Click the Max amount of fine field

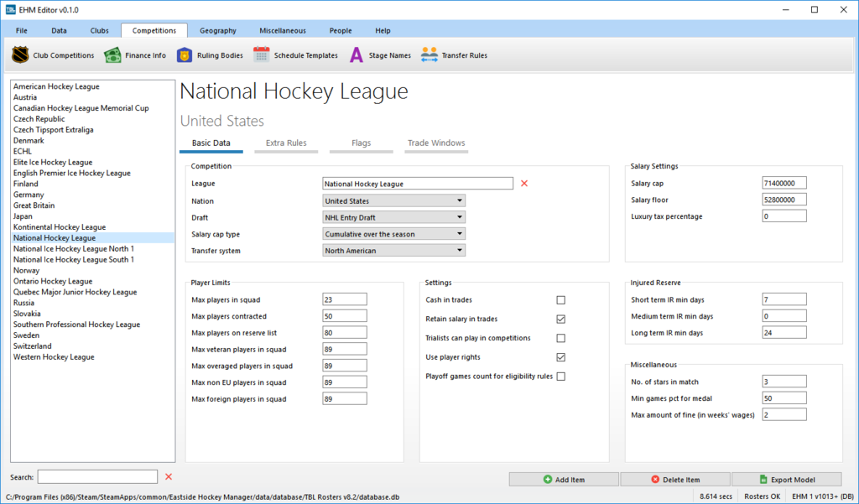coord(784,414)
